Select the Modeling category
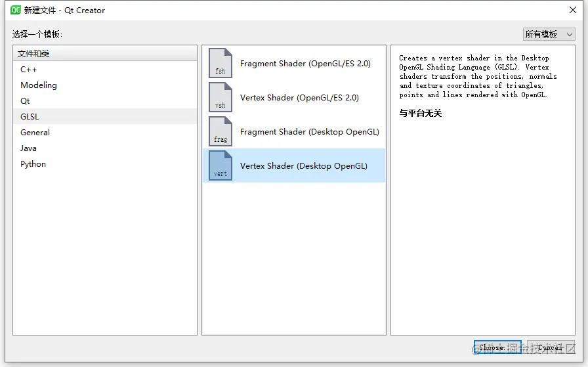This screenshot has height=367, width=588. click(x=104, y=85)
